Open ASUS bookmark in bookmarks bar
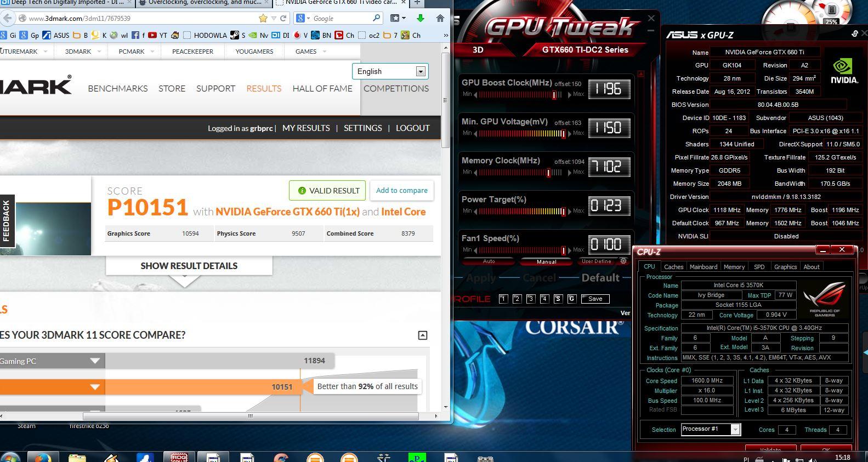 click(56, 35)
